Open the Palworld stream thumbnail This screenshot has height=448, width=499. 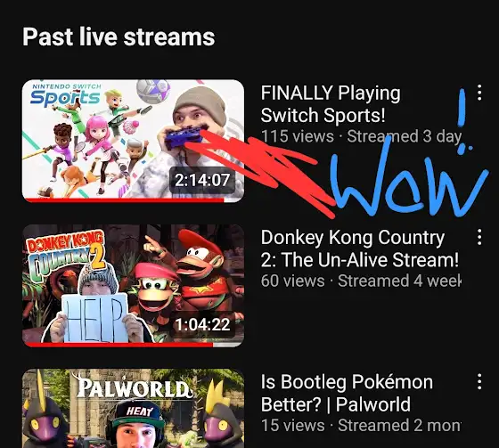click(133, 409)
